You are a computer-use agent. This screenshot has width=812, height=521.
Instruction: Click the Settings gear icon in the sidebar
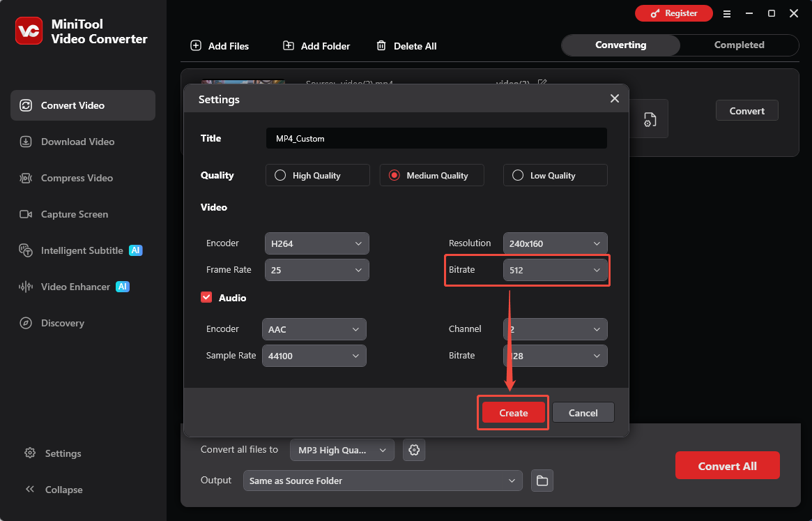[x=30, y=453]
